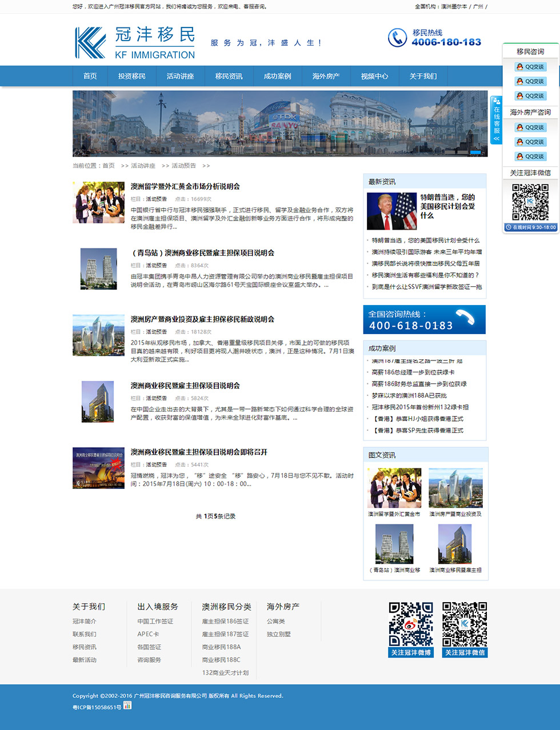
Task: Click the 首页 breadcrumb link
Action: click(109, 166)
